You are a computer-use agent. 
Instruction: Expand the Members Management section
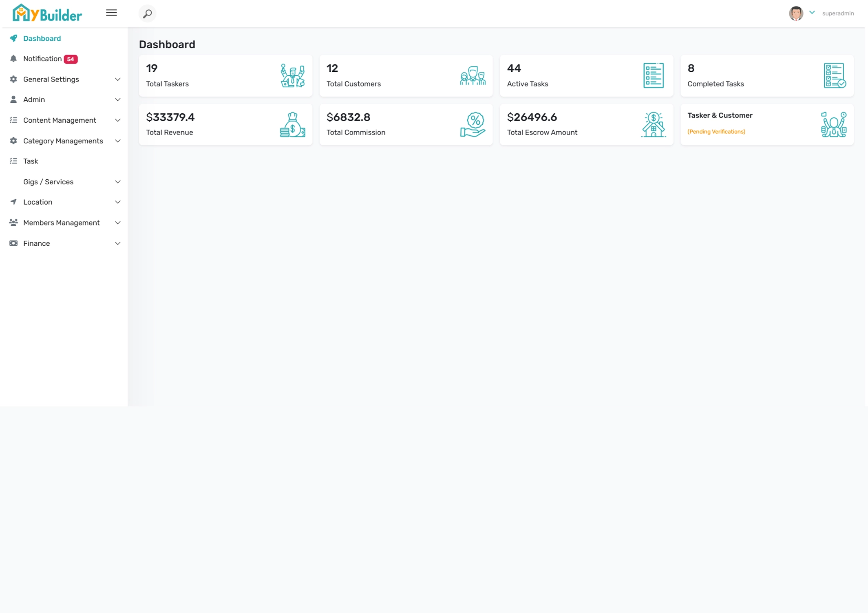click(117, 223)
